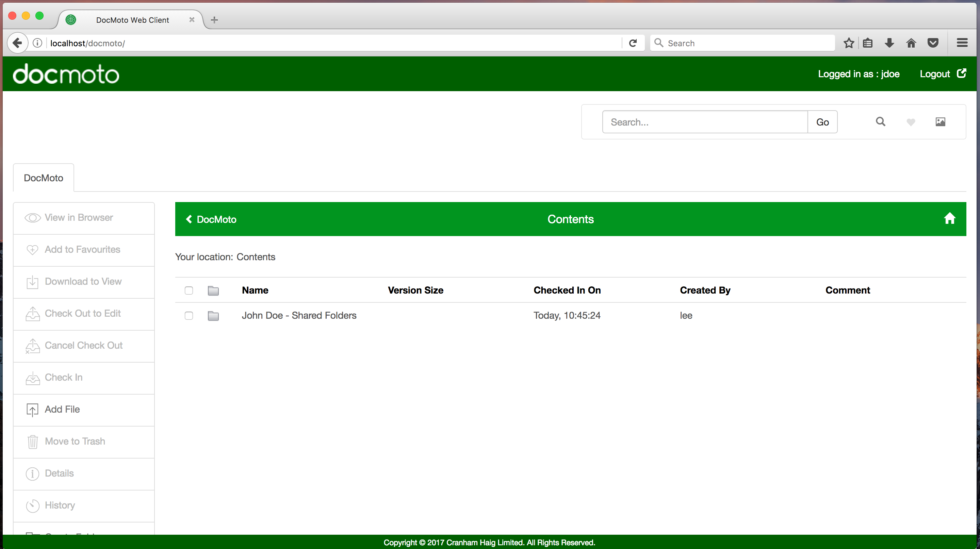
Task: Bookmark this page with the star icon
Action: pos(849,43)
